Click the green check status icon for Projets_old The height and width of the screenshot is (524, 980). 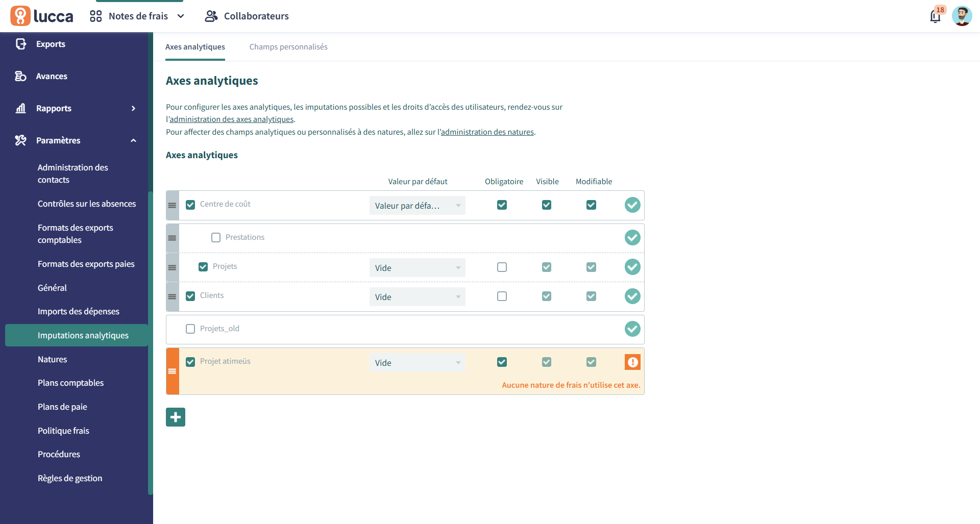[x=632, y=329]
